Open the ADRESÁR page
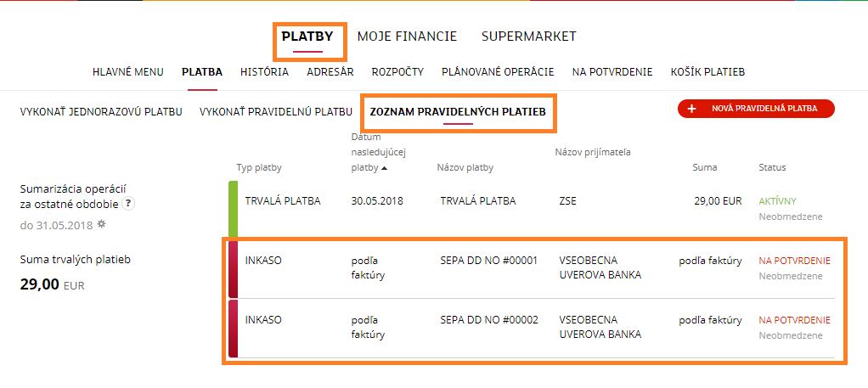Image resolution: width=868 pixels, height=388 pixels. [x=330, y=72]
